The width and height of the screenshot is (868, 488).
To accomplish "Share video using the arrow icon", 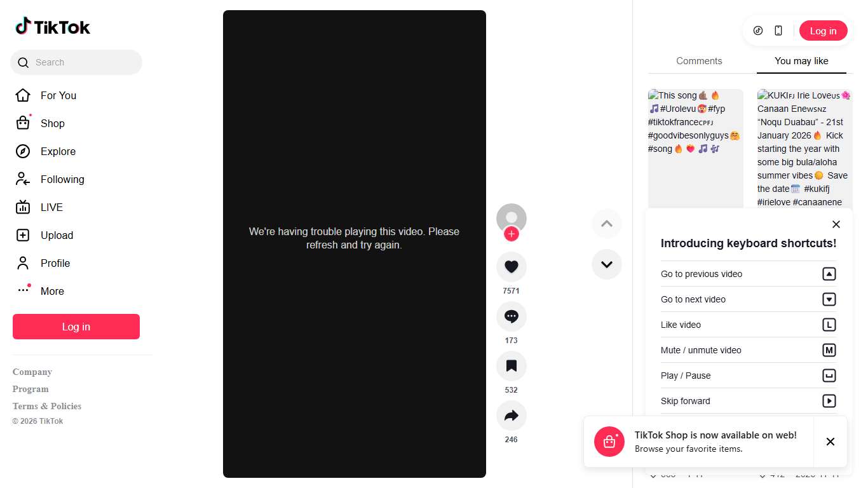I will 512,416.
